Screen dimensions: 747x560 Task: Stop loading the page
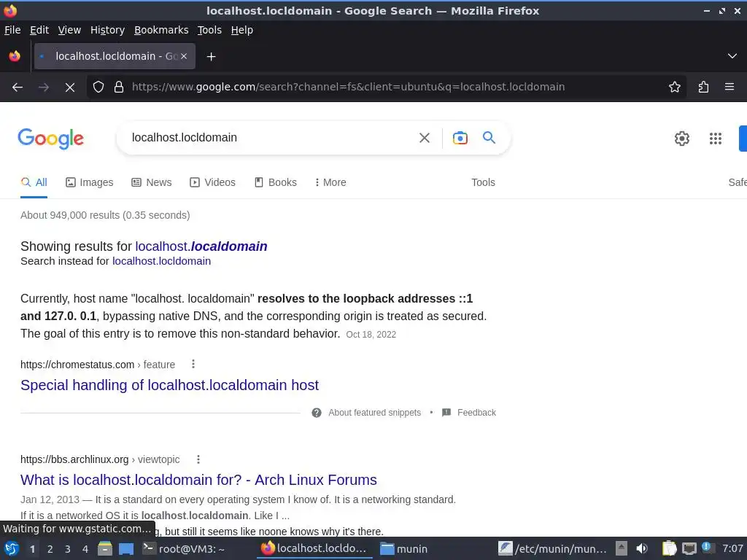coord(69,87)
